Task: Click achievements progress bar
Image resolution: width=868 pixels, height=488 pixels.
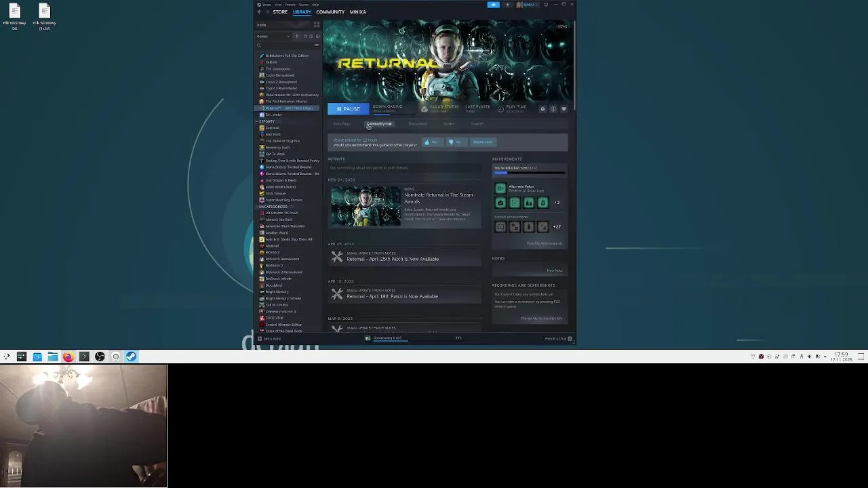Action: (530, 174)
